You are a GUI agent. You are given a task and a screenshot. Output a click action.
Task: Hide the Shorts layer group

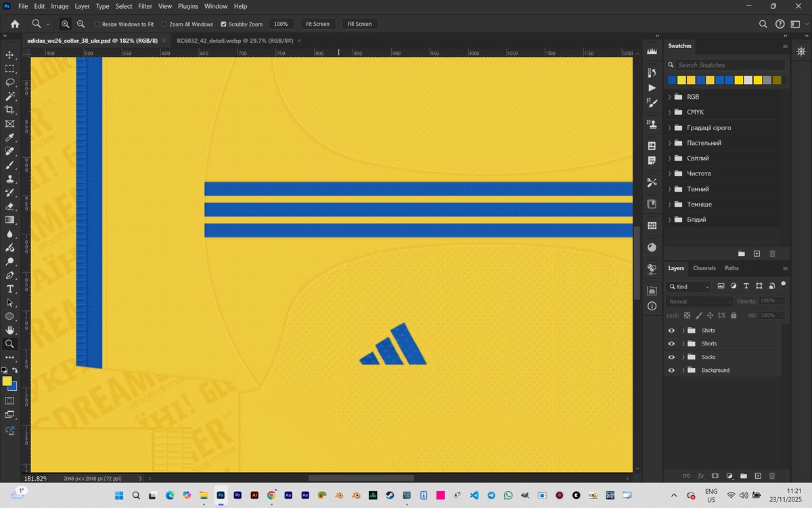671,343
